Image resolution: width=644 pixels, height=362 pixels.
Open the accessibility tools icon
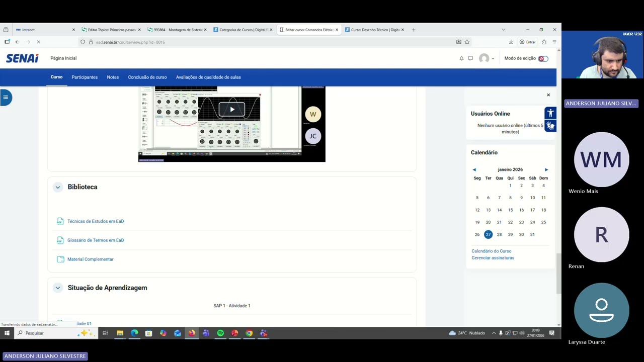point(550,113)
